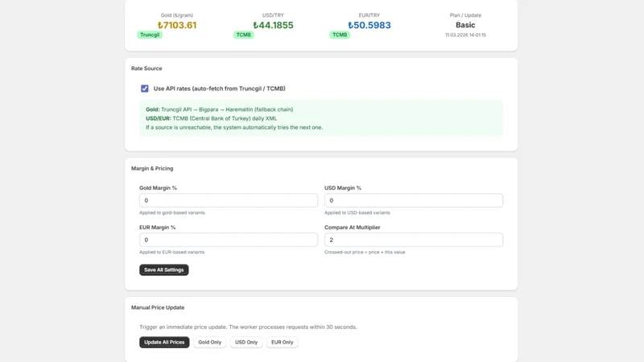Viewport: 644px width, 362px height.
Task: Run the USD Only price update
Action: pyautogui.click(x=246, y=342)
